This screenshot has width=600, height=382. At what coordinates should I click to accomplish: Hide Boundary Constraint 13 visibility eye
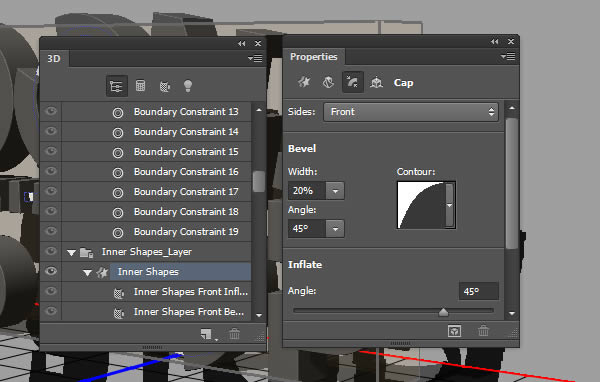(51, 111)
